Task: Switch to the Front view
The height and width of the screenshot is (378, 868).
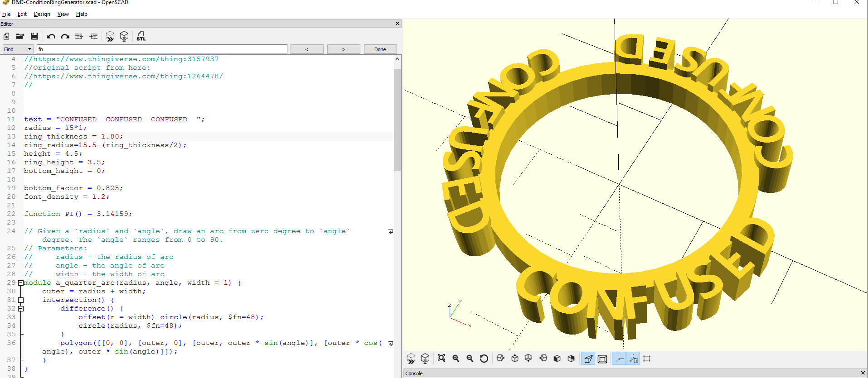Action: pyautogui.click(x=557, y=359)
